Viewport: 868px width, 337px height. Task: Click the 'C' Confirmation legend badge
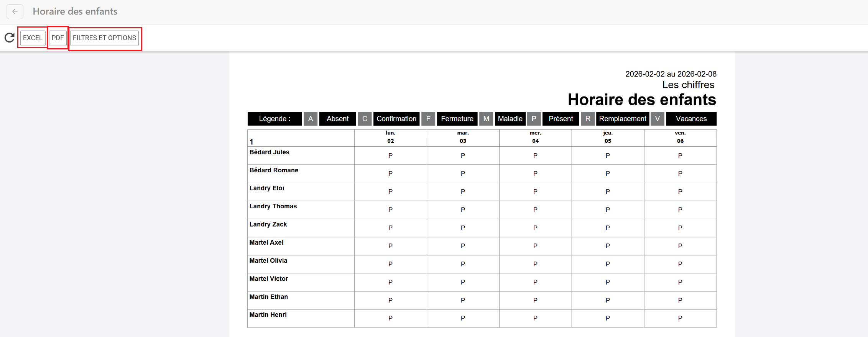(x=365, y=119)
